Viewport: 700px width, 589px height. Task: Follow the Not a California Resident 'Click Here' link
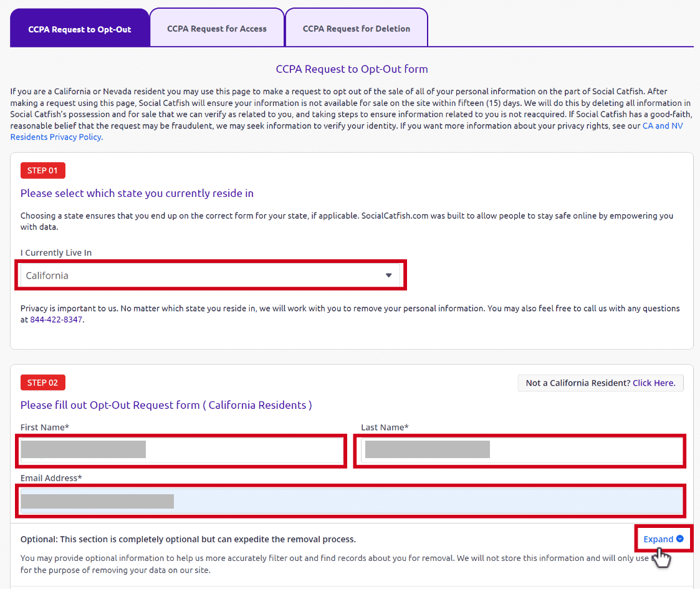click(654, 383)
